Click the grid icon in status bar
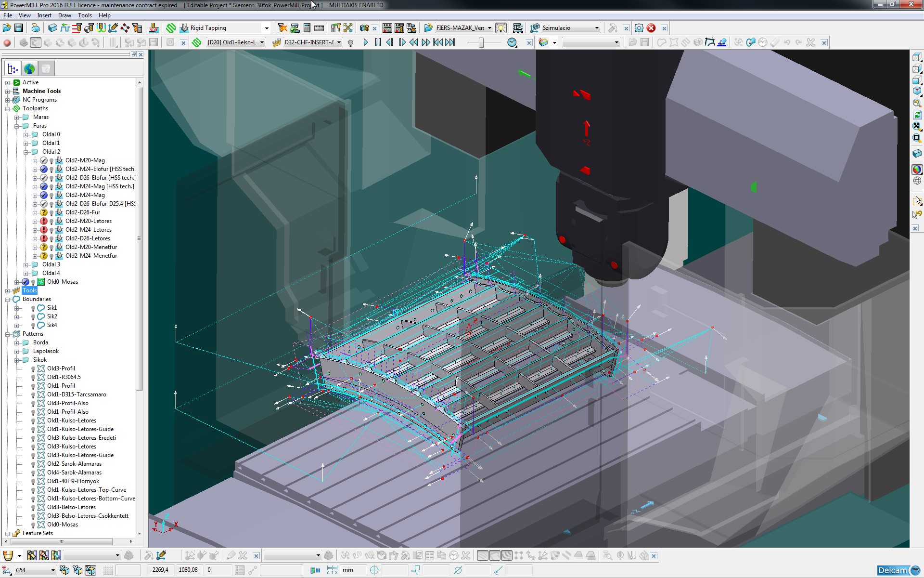Image resolution: width=924 pixels, height=578 pixels. pyautogui.click(x=108, y=570)
